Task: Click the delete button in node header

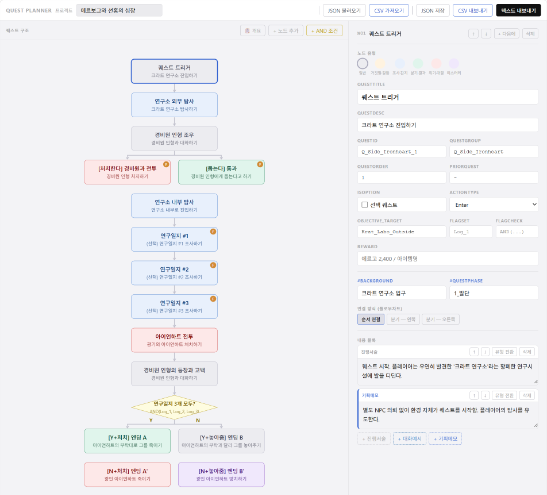Action: 530,34
